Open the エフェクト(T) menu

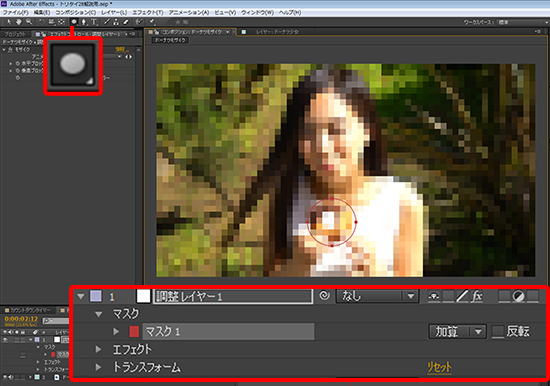coord(148,12)
